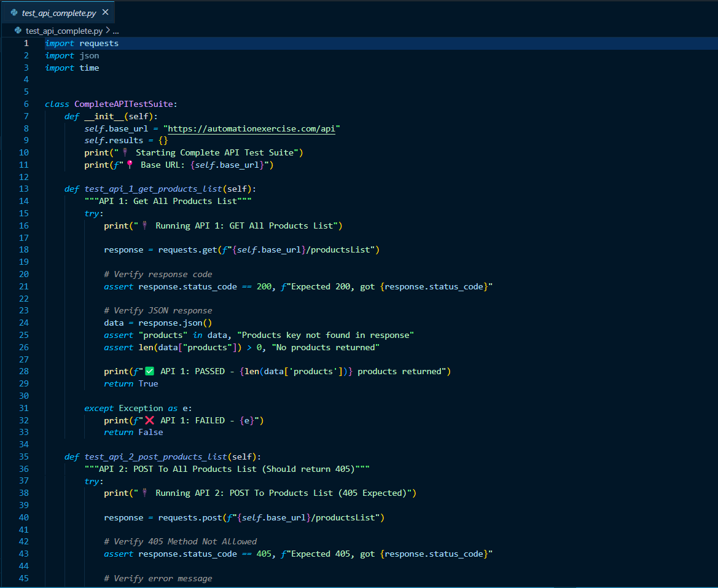Click 'Expected 200' string on line 21

(x=321, y=287)
